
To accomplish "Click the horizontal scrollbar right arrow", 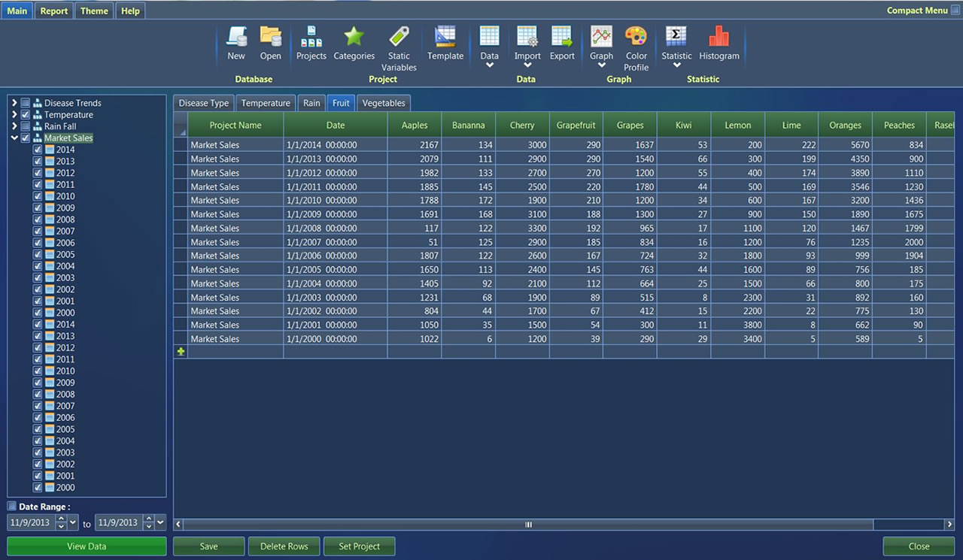I will (950, 525).
